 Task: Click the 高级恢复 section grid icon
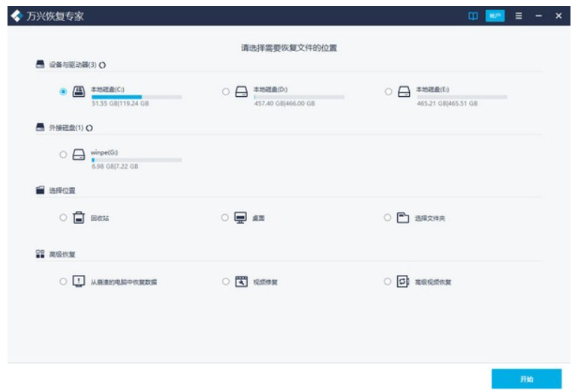click(40, 255)
